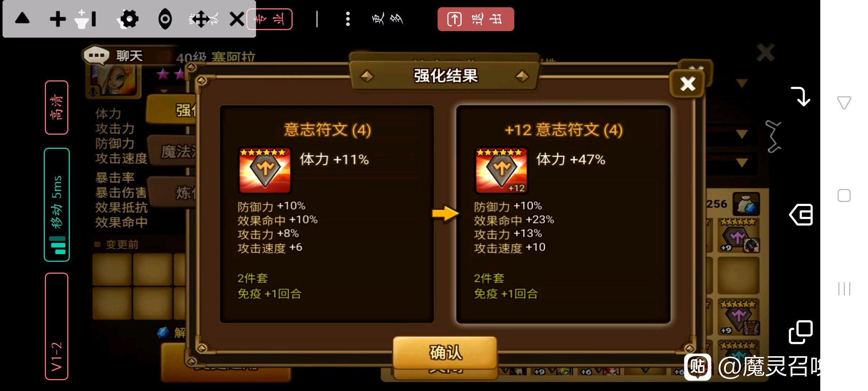
Task: Expand the second rune filter dropdown arrow
Action: point(742,134)
